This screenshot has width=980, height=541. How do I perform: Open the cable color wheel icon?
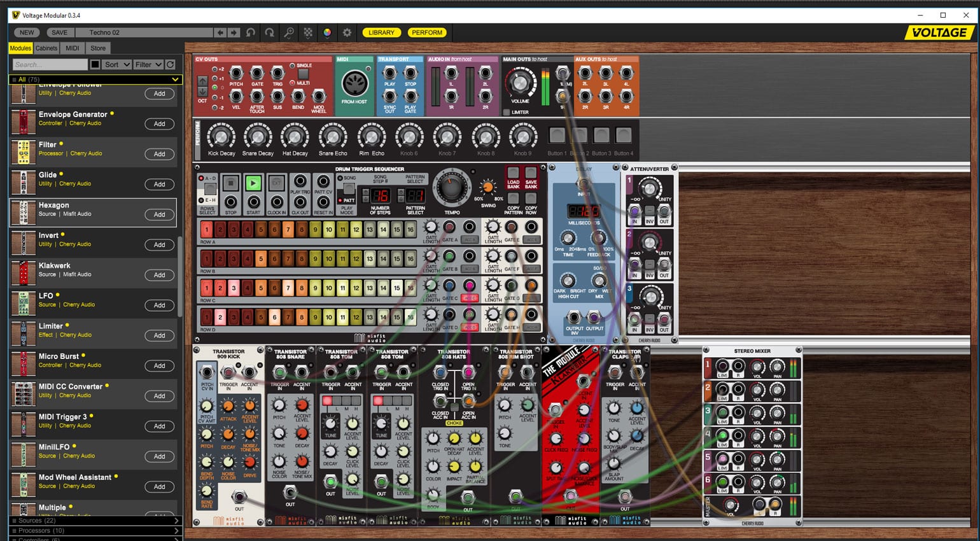pyautogui.click(x=327, y=32)
